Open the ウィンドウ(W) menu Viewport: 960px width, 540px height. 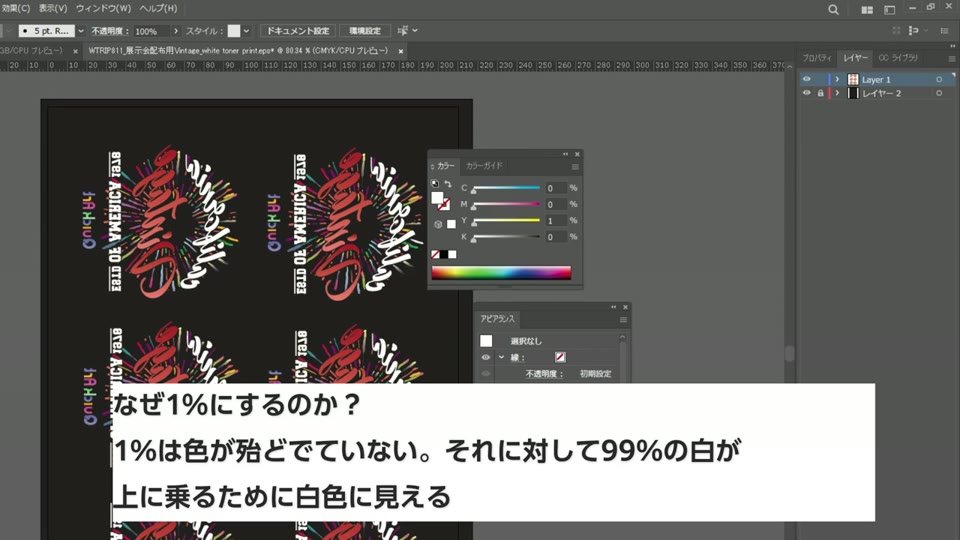tap(103, 9)
